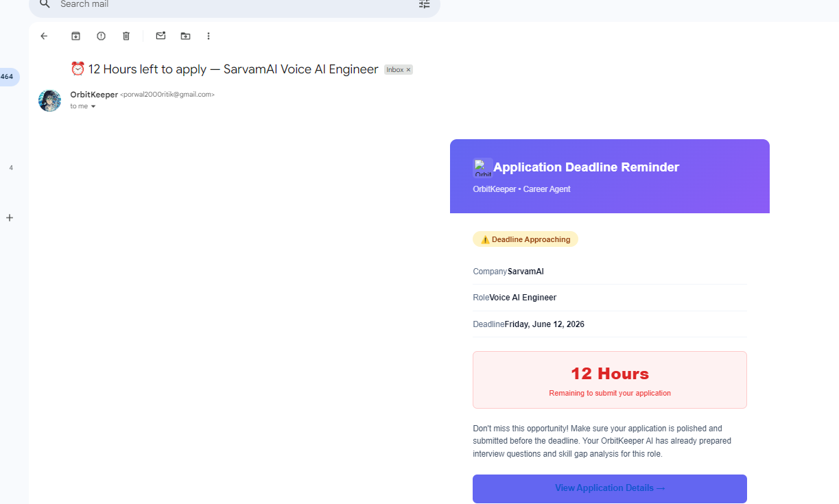839x504 pixels.
Task: Delete this email via trash icon
Action: pyautogui.click(x=126, y=36)
